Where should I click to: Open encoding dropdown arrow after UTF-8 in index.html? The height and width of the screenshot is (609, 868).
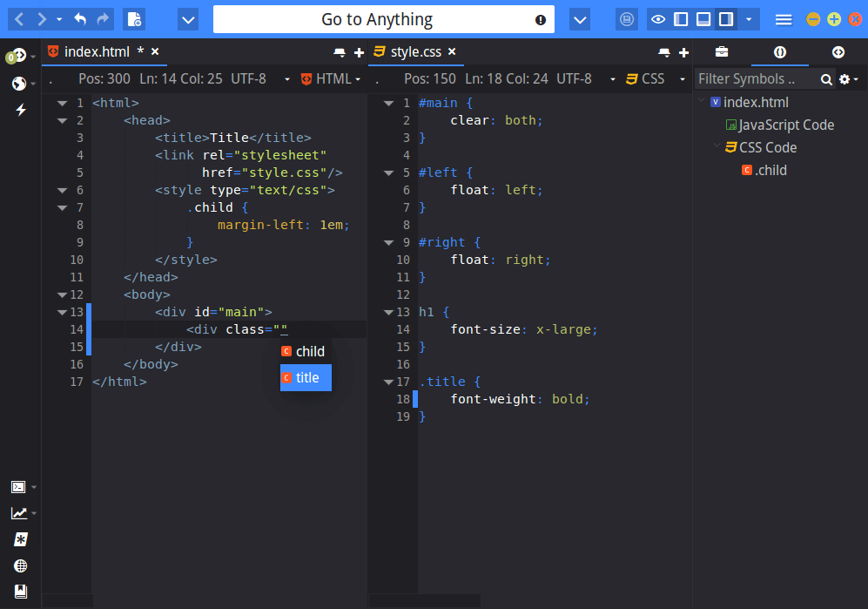tap(287, 79)
